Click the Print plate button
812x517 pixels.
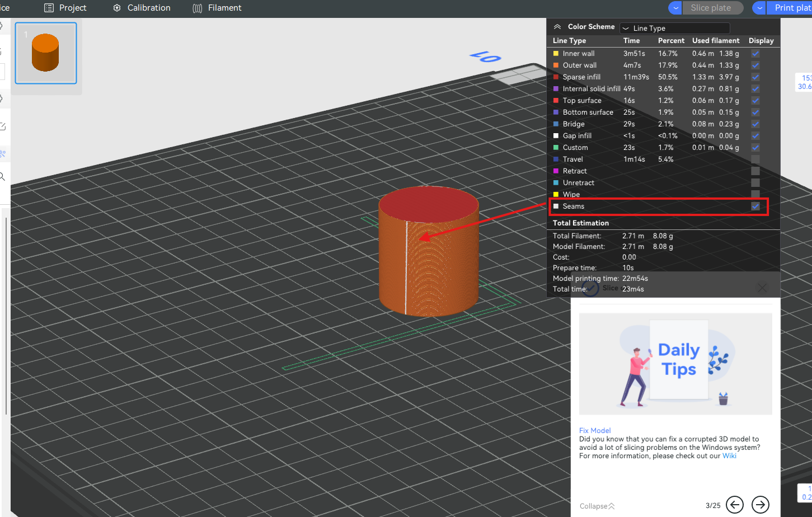point(792,8)
